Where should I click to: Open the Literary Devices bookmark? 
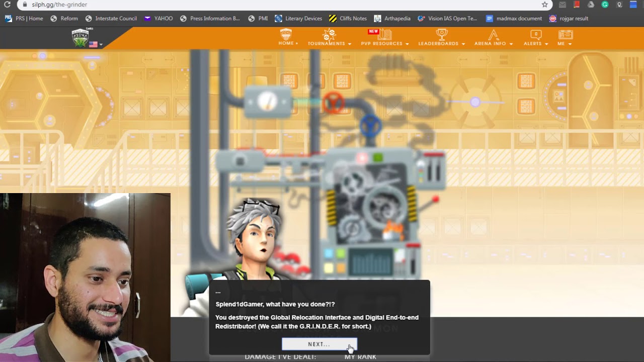(x=298, y=19)
